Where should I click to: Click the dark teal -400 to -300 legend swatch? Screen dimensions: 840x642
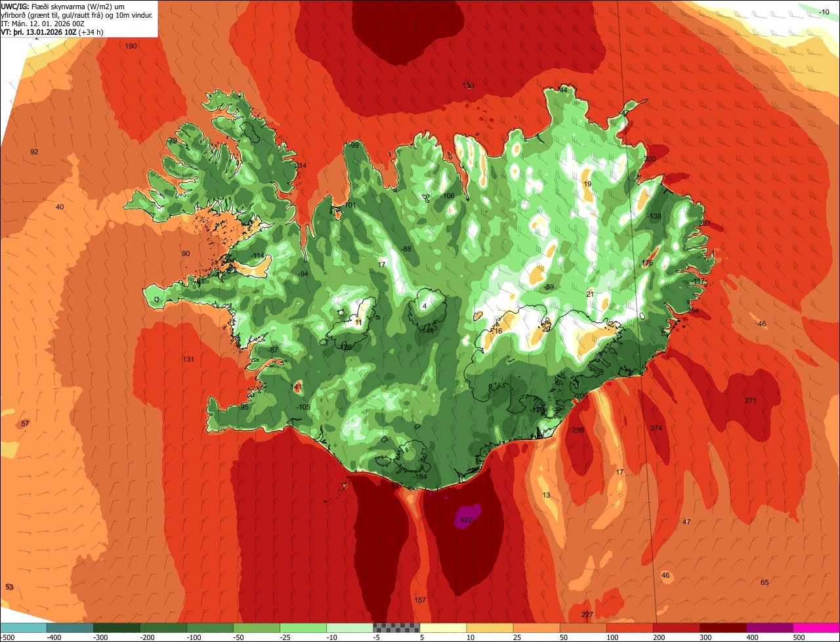coord(70,628)
